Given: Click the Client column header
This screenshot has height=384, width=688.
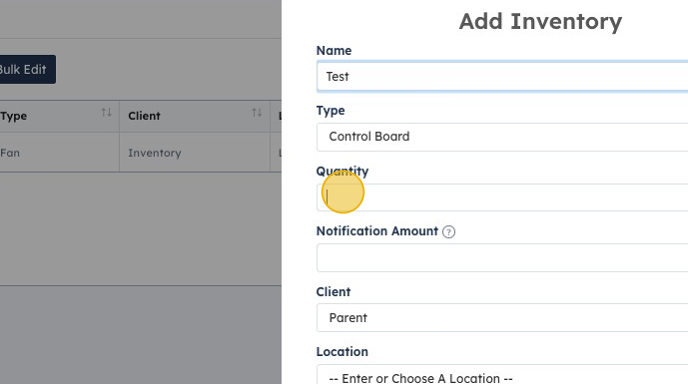Looking at the screenshot, I should [195, 116].
